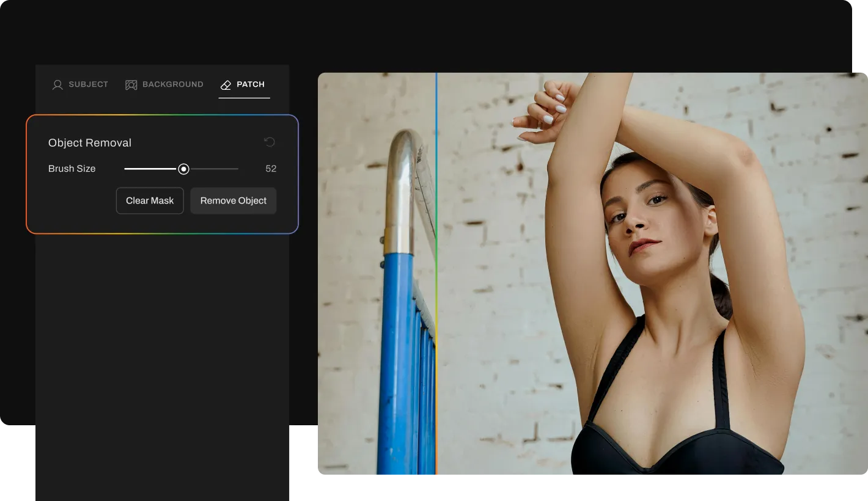
Task: Select the Patch tab label
Action: 251,84
